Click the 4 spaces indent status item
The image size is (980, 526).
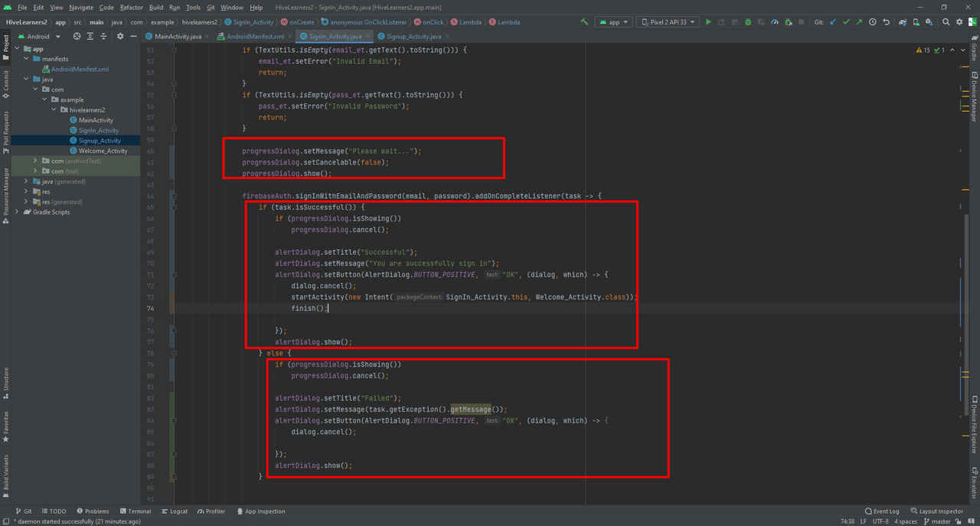pyautogui.click(x=906, y=521)
